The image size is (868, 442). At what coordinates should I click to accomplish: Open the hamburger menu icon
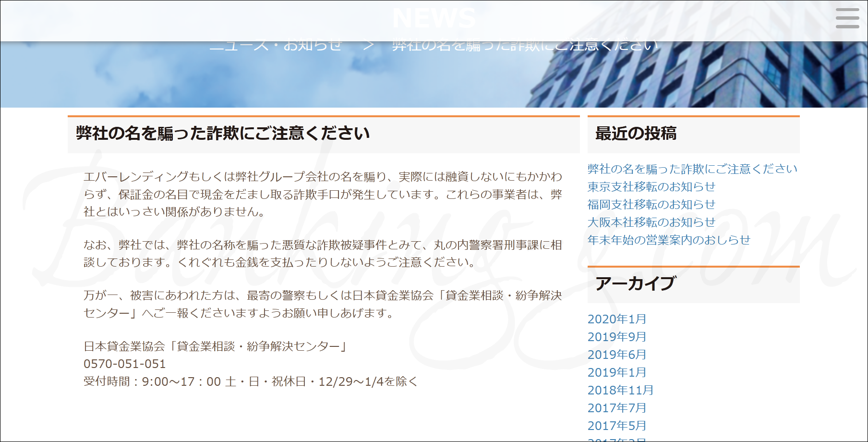click(847, 18)
